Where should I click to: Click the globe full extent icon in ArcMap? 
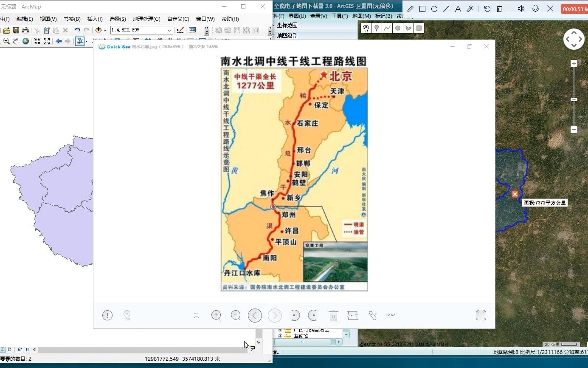[x=25, y=41]
